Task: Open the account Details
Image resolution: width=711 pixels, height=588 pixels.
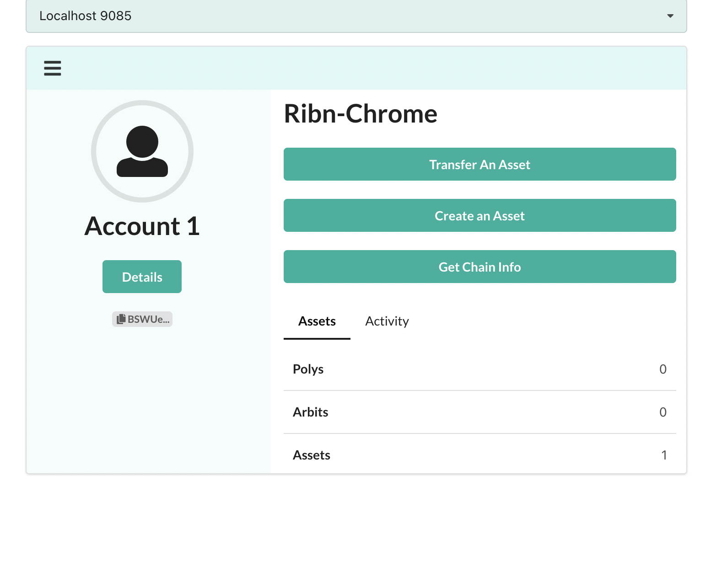Action: (142, 277)
